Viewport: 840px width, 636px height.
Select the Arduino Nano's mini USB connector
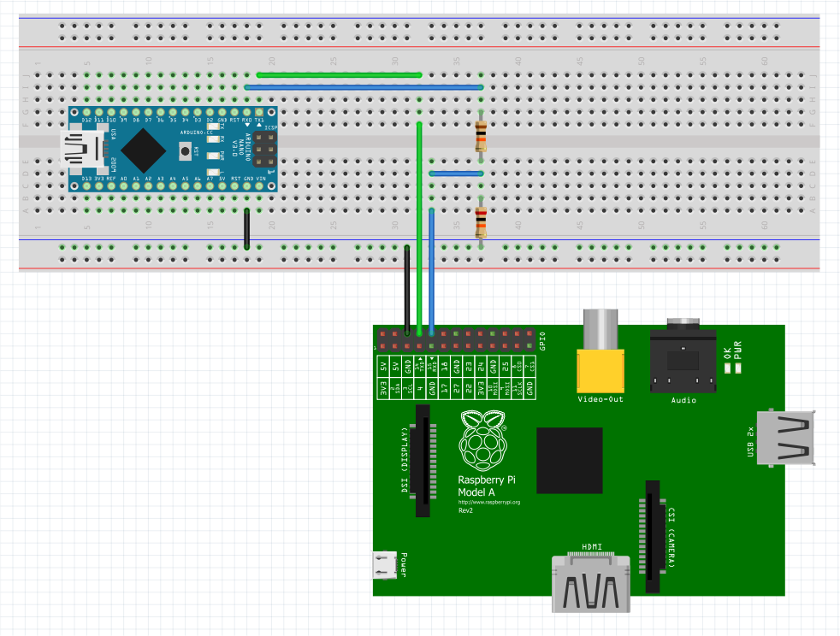82,150
